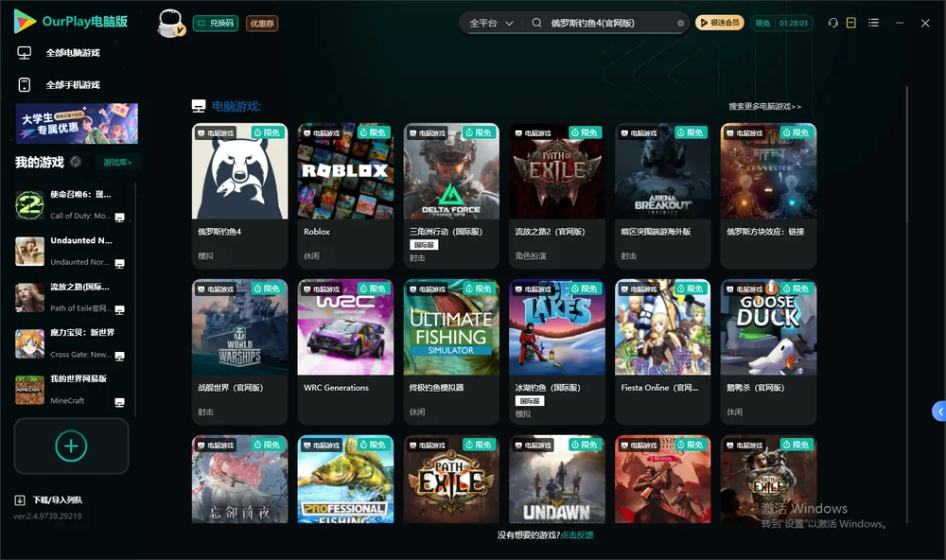946x560 pixels.
Task: Click the yellow window mode icon
Action: click(x=851, y=23)
